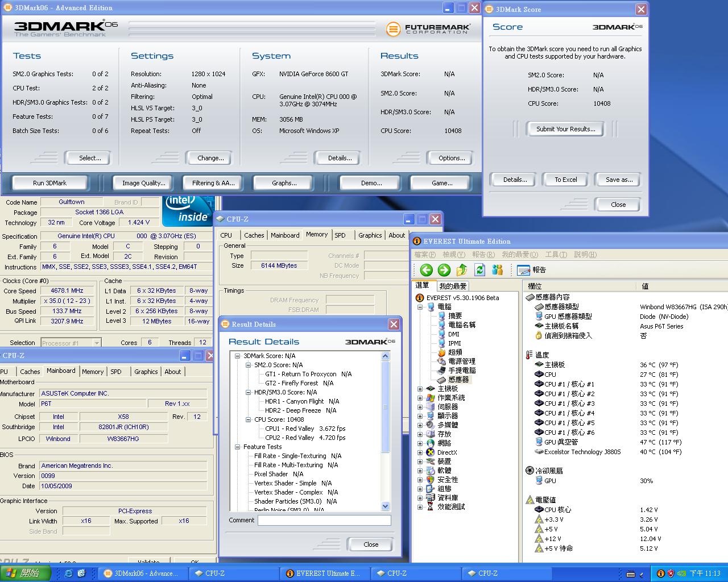The width and height of the screenshot is (728, 582).
Task: Switch to Graphics tab in CPU-Z Mainboard window
Action: point(146,372)
